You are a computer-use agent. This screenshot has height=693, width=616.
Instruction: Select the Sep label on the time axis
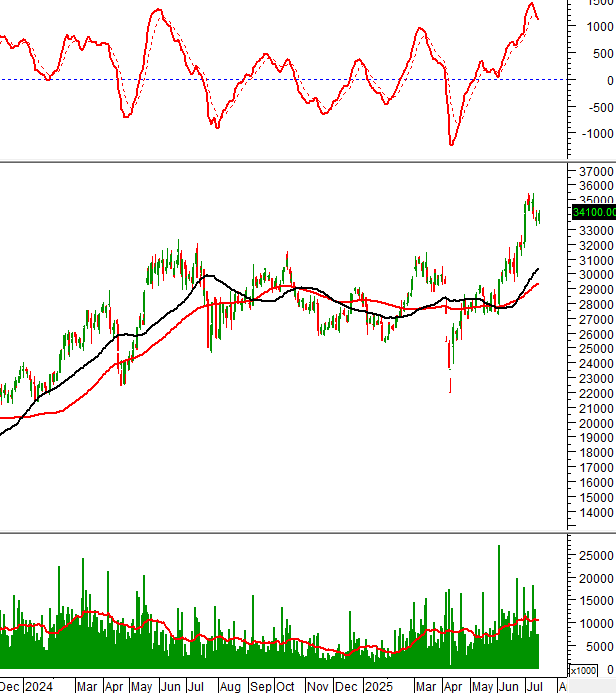point(261,686)
